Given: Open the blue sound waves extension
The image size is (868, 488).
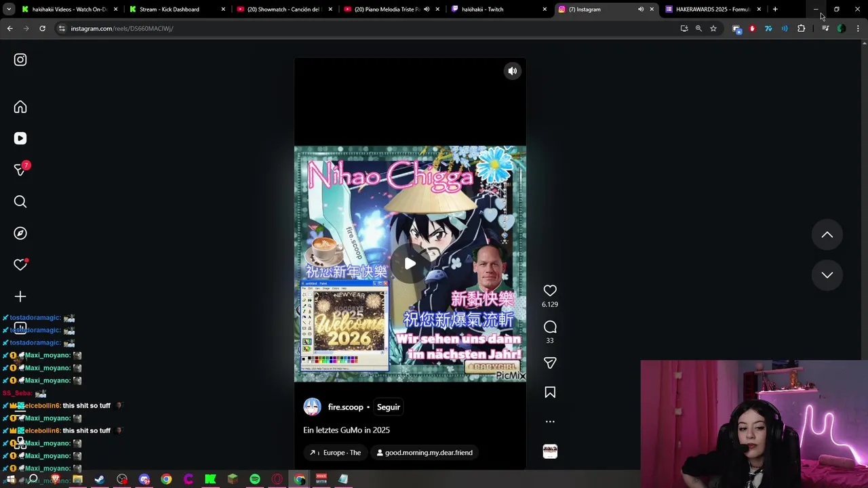Looking at the screenshot, I should point(785,28).
